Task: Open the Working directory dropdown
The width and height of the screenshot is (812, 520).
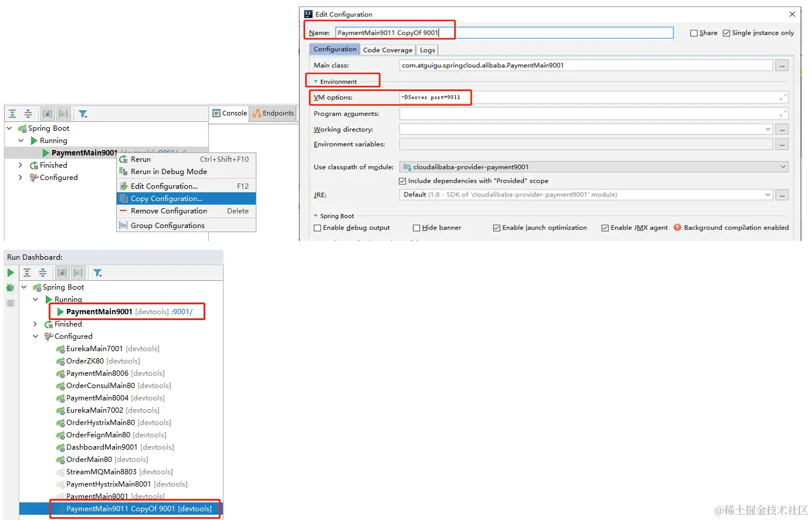Action: pos(768,129)
